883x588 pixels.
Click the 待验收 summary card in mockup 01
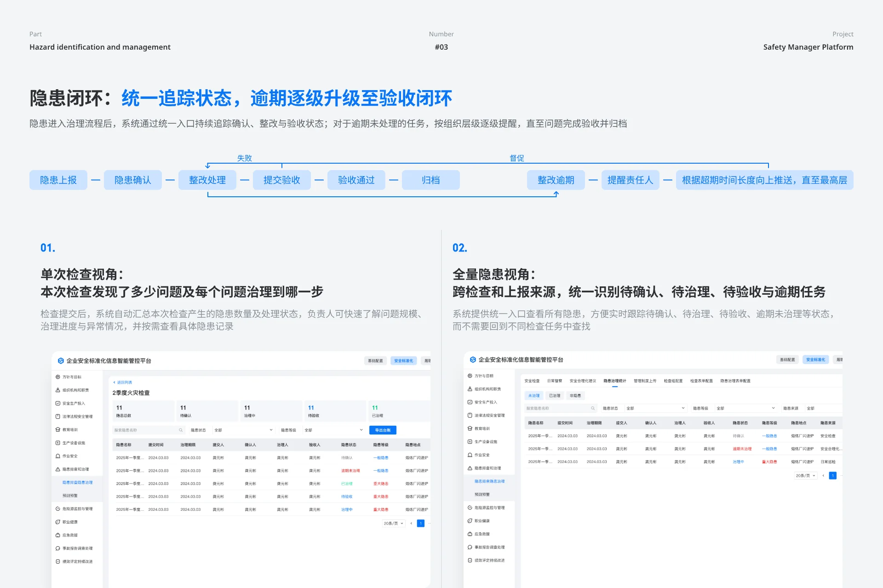tap(335, 411)
